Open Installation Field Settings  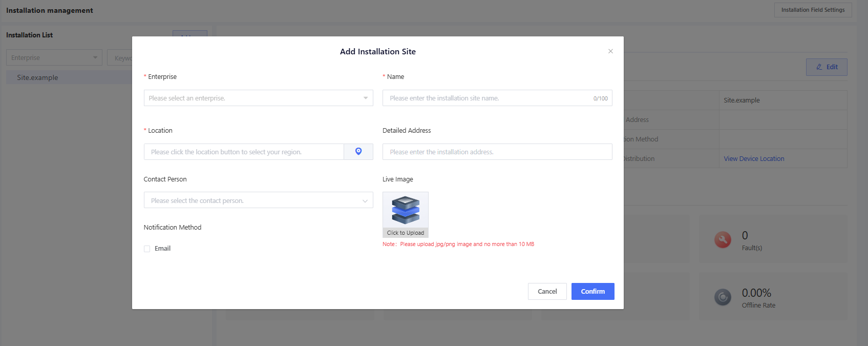point(813,10)
